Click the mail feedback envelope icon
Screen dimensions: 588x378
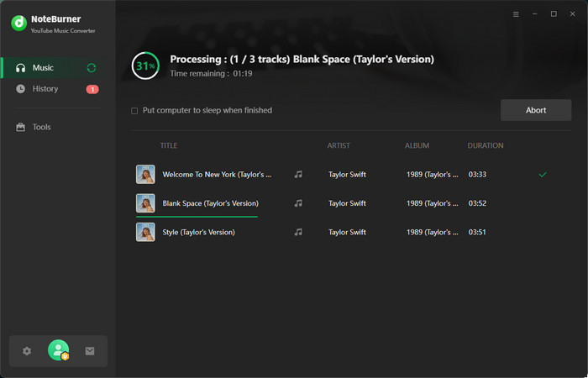point(90,351)
